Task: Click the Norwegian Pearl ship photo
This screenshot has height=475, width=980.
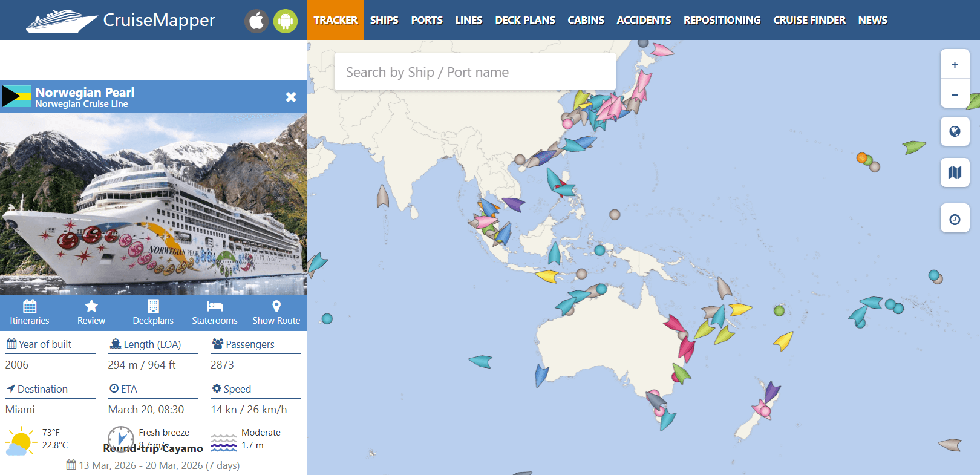Action: 154,204
